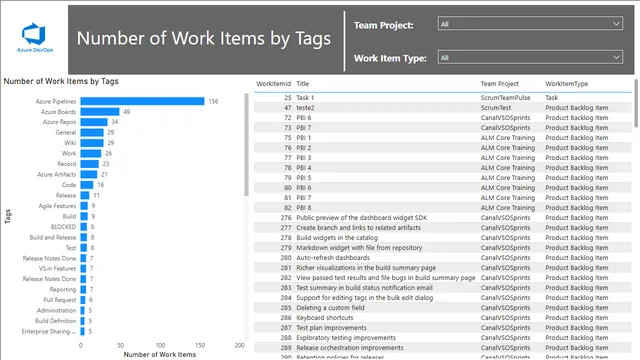This screenshot has height=360, width=640.
Task: Click the Code tag label
Action: [x=69, y=185]
